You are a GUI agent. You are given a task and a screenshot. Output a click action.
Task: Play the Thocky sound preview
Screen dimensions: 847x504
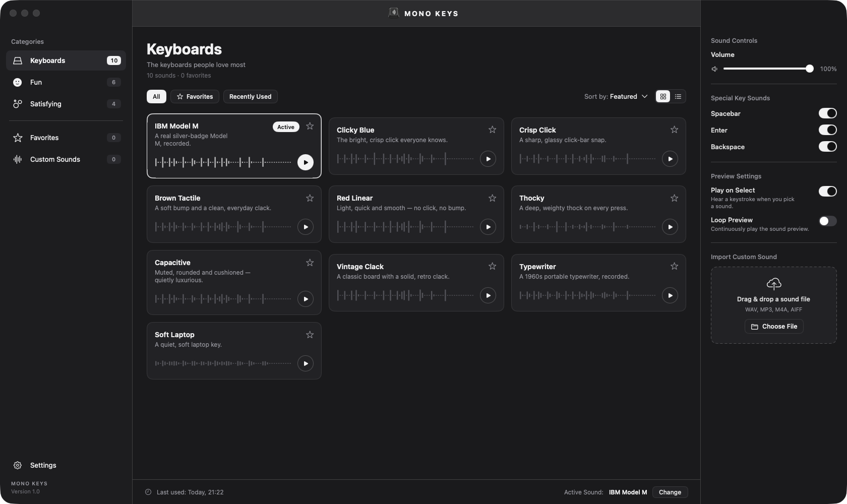click(670, 227)
